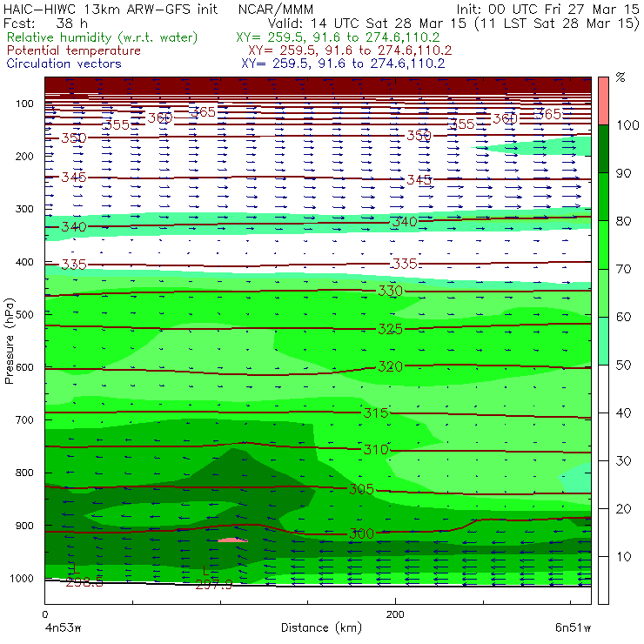Click the "330" potential temperature contour label

pyautogui.click(x=390, y=291)
